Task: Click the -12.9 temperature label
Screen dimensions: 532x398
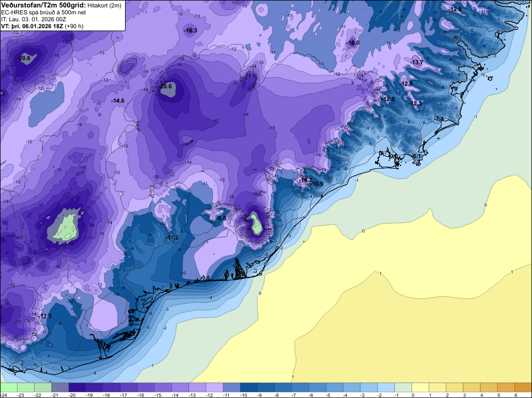Action: (x=455, y=9)
